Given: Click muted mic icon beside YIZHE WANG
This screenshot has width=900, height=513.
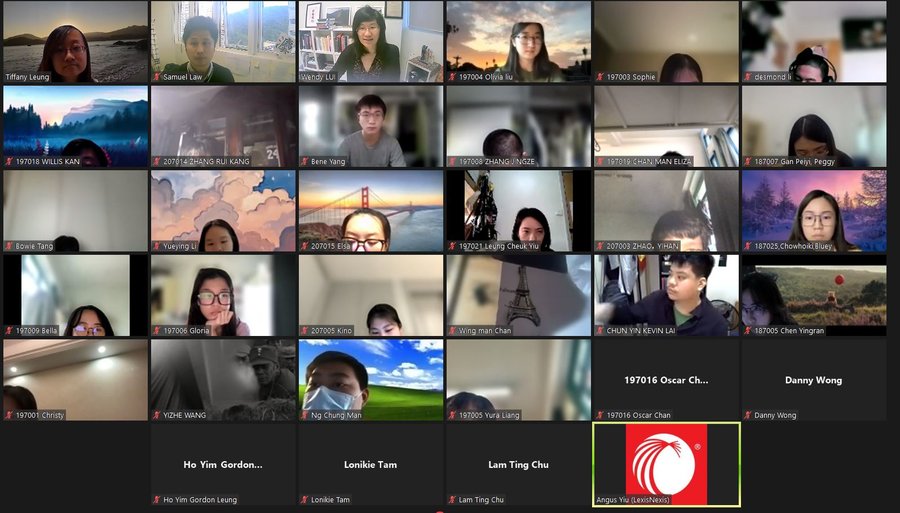Looking at the screenshot, I should click(157, 415).
